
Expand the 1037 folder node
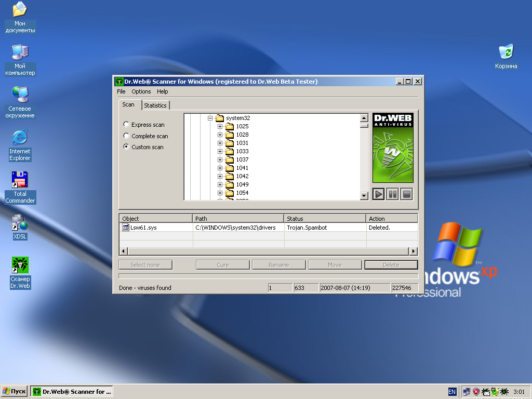[220, 160]
